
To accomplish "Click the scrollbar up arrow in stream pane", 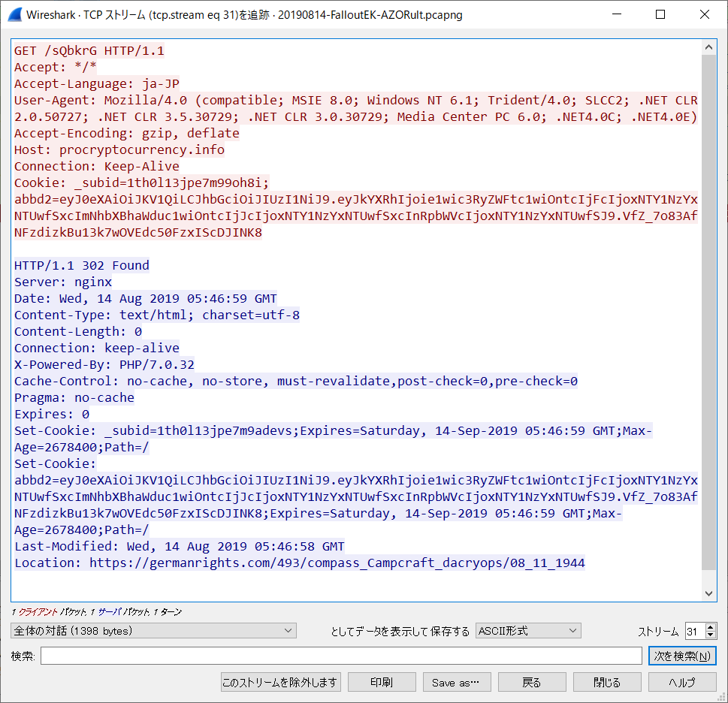I will tap(708, 47).
